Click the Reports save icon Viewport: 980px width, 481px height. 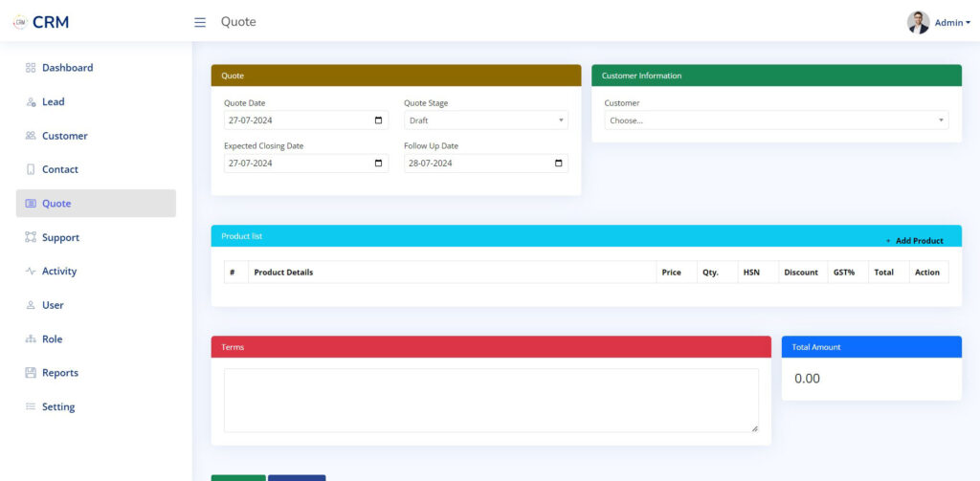point(31,373)
